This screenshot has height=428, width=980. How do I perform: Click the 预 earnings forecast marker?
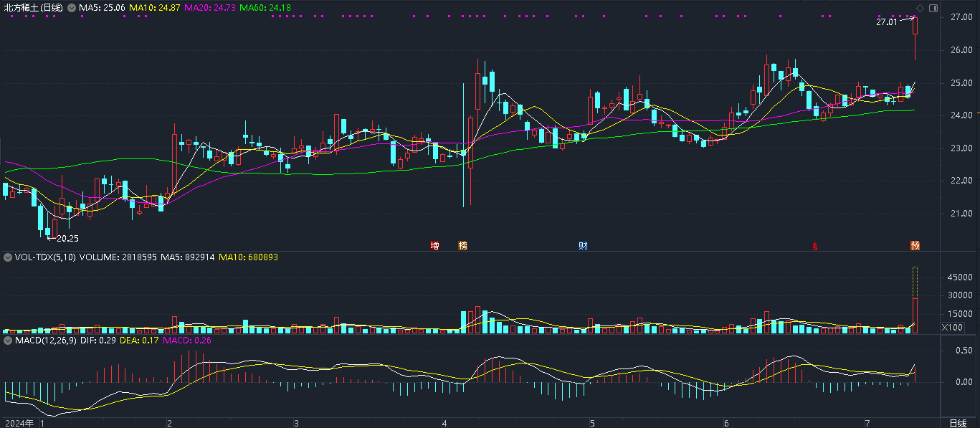pyautogui.click(x=915, y=246)
